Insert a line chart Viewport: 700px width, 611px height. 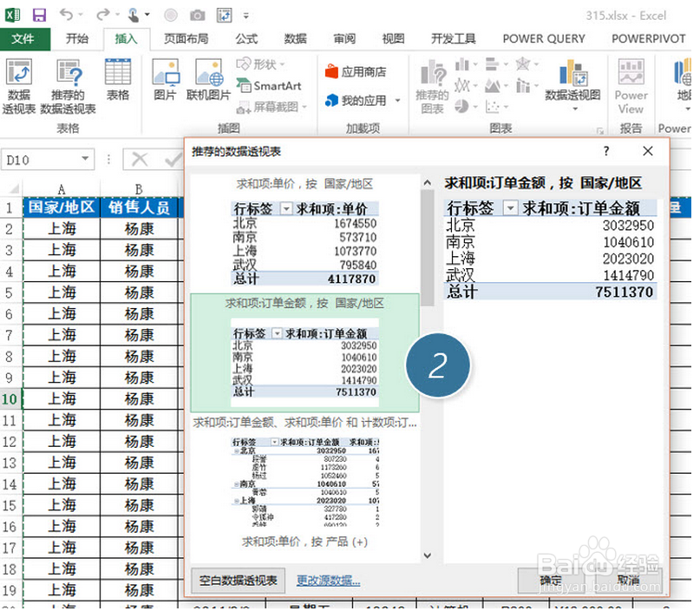(x=461, y=85)
